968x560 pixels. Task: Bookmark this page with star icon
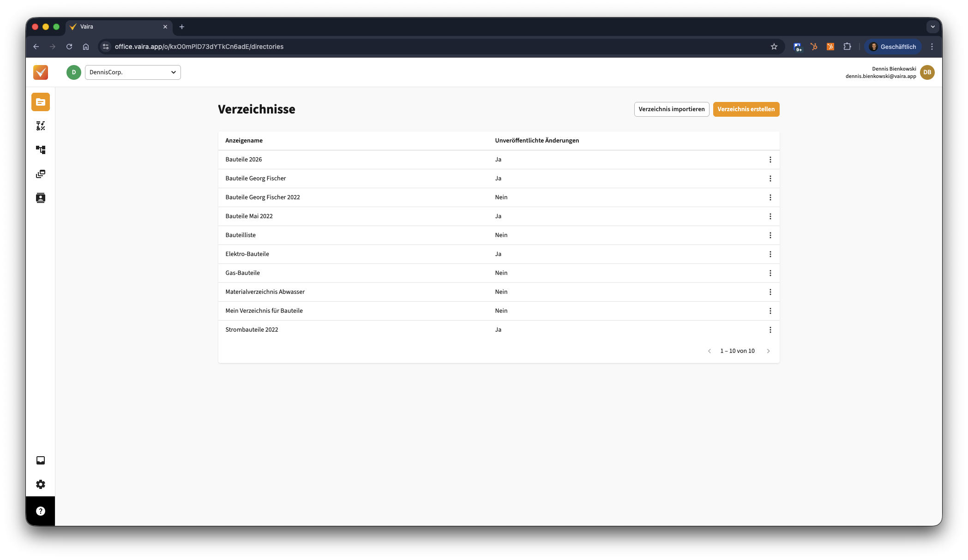coord(774,47)
